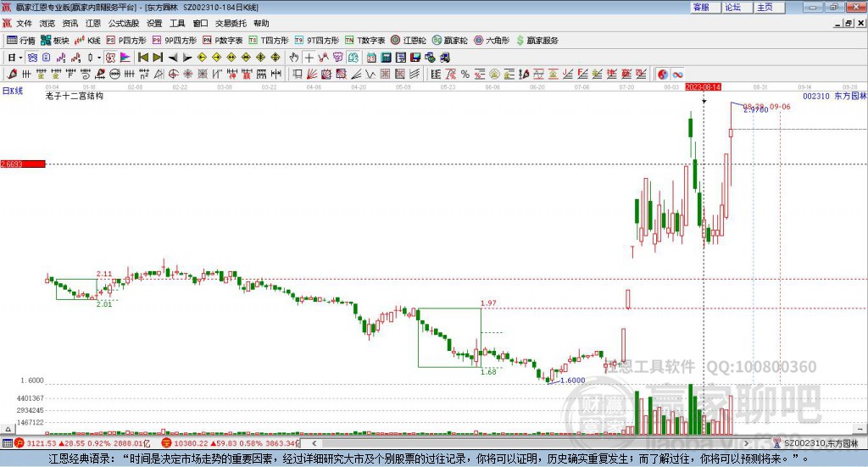Step chart forward with black right arrow
The image size is (868, 467).
[187, 58]
